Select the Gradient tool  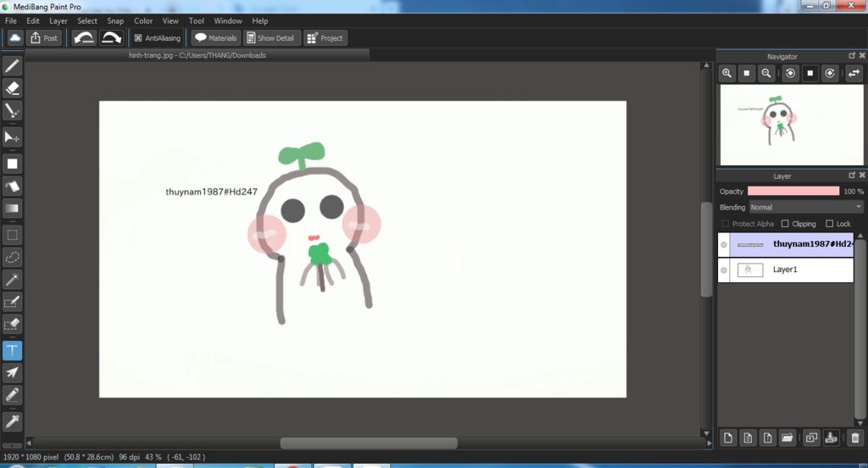(x=12, y=209)
